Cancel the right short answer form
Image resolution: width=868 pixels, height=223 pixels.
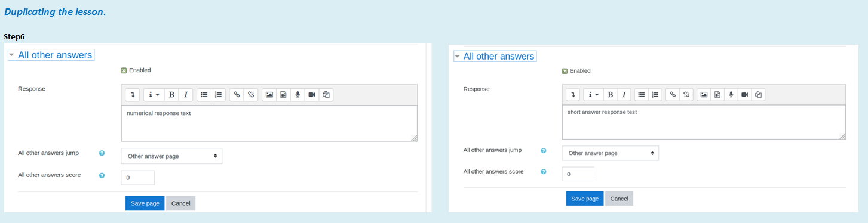(x=619, y=199)
